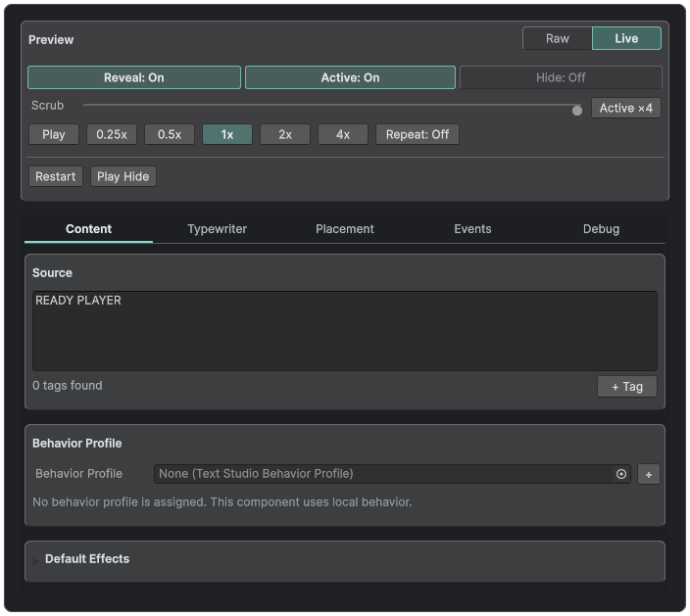The height and width of the screenshot is (616, 690).
Task: Set playback speed to 0.25x
Action: tap(112, 134)
